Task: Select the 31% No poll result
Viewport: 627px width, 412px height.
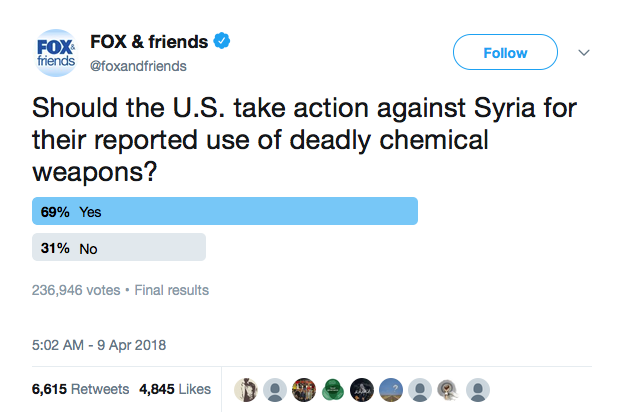Action: pos(119,248)
